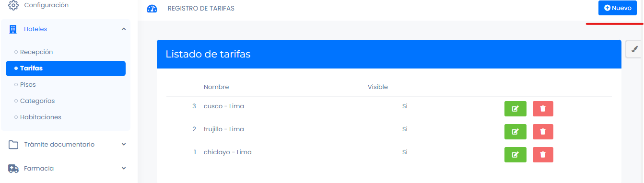Click the Hoteles building icon

(x=13, y=29)
